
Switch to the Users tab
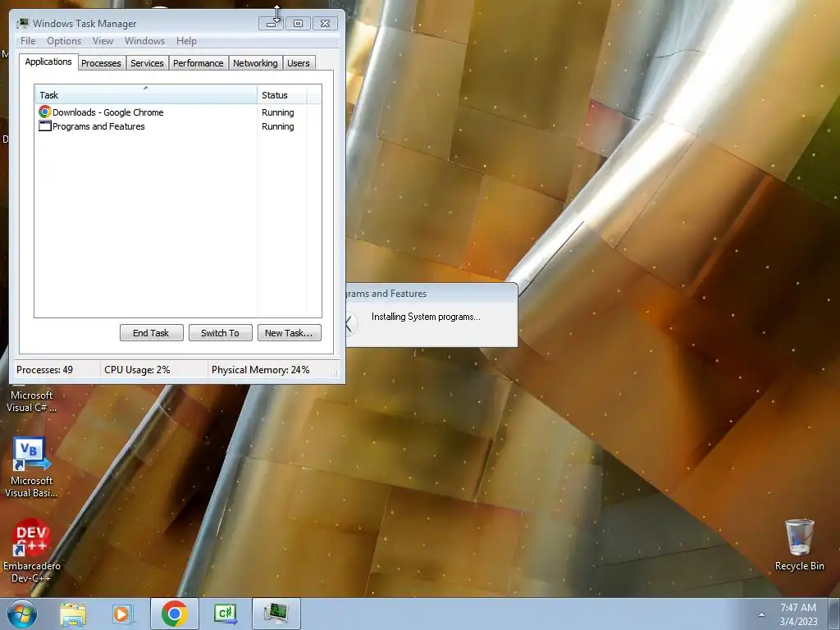click(x=299, y=63)
